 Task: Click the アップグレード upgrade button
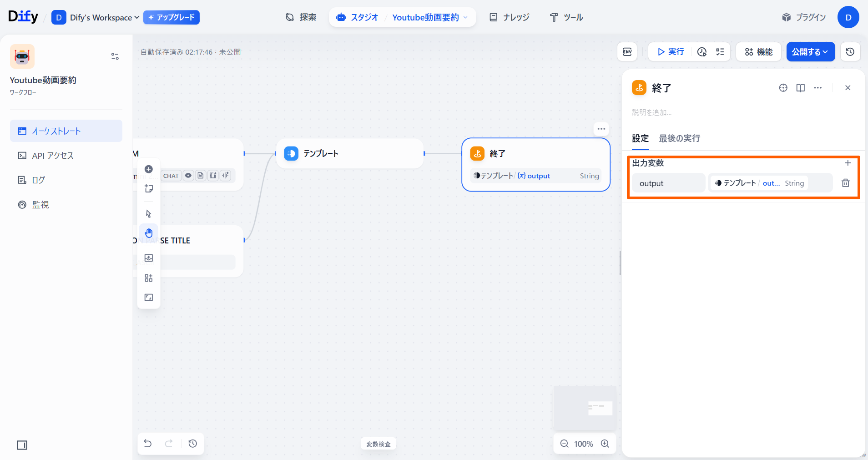coord(172,18)
